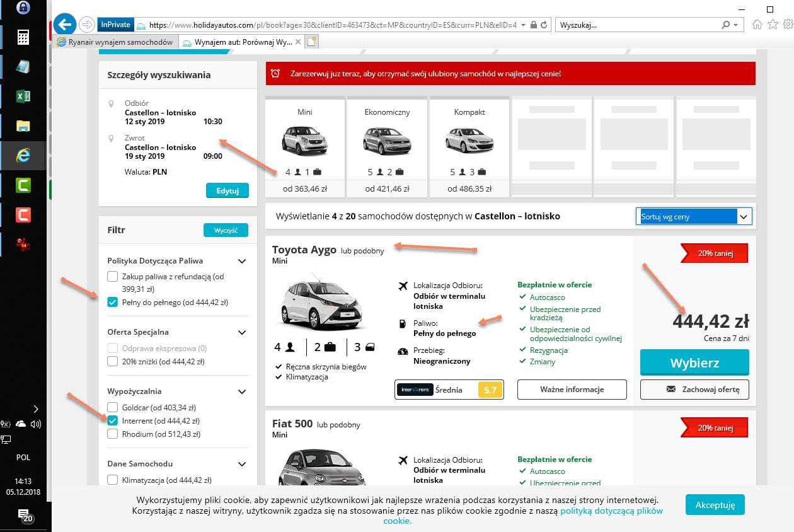Click the volume tray icon

(35, 424)
